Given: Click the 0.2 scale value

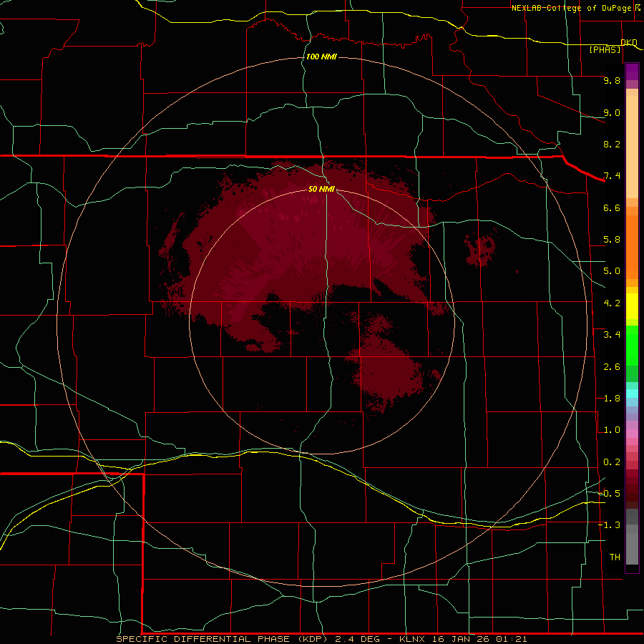Looking at the screenshot, I should (x=612, y=462).
